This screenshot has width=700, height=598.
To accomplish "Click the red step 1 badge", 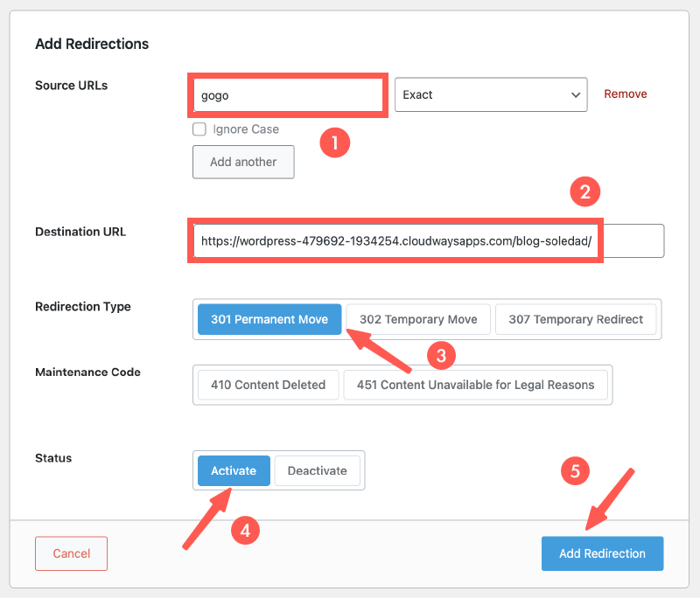I will 335,143.
